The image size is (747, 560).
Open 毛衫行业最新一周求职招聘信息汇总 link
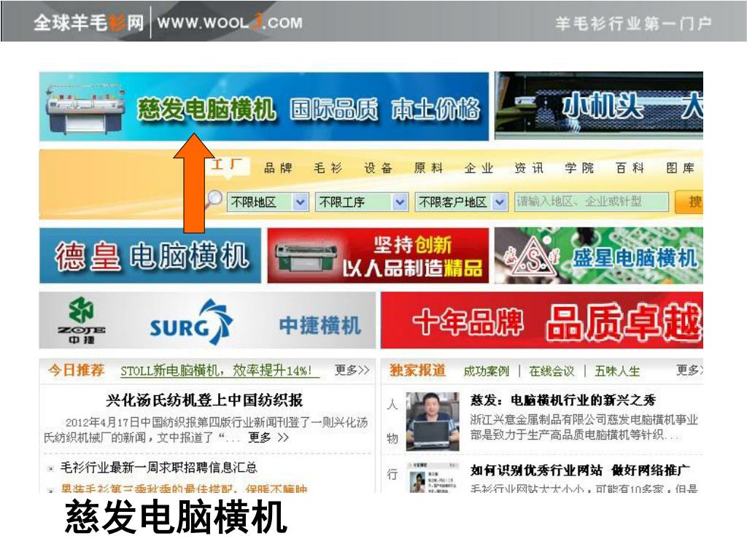coord(158,467)
